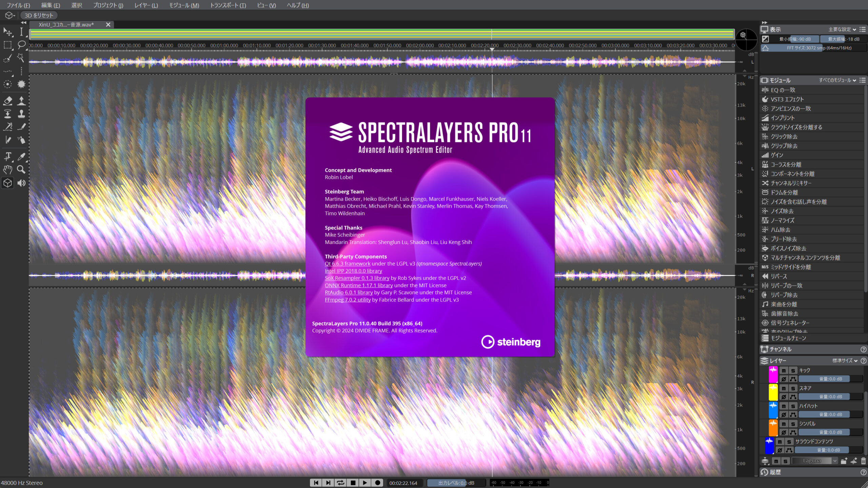This screenshot has width=868, height=488.
Task: Select the Hand pan tool
Action: click(x=8, y=169)
